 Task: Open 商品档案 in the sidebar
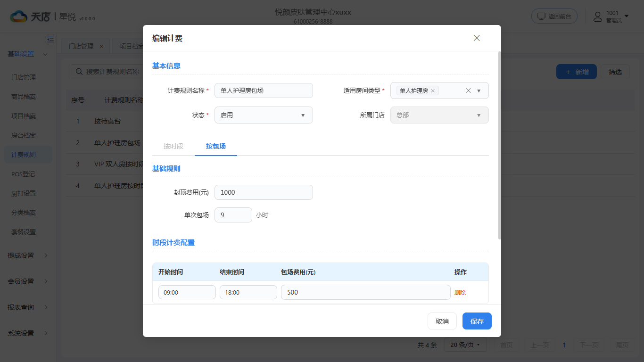(24, 97)
